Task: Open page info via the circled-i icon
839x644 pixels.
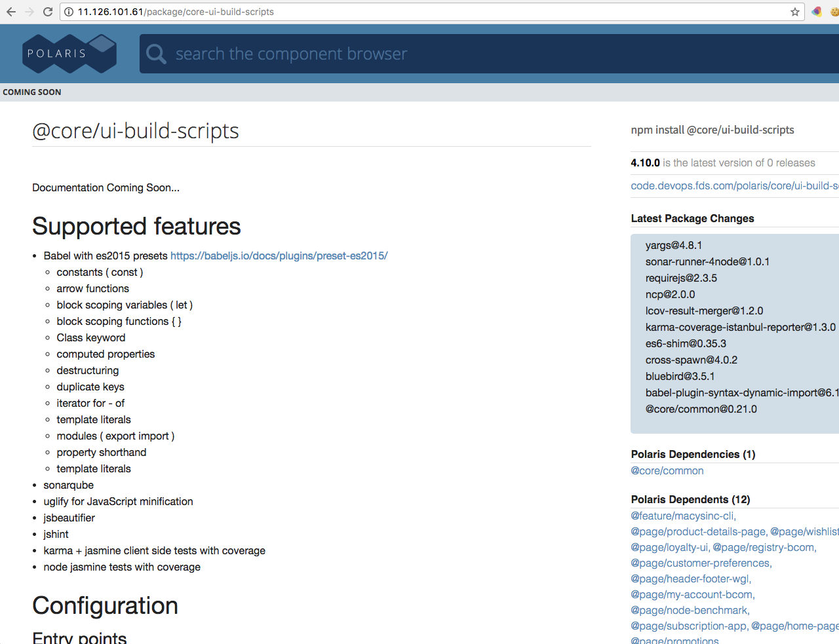Action: pos(69,11)
